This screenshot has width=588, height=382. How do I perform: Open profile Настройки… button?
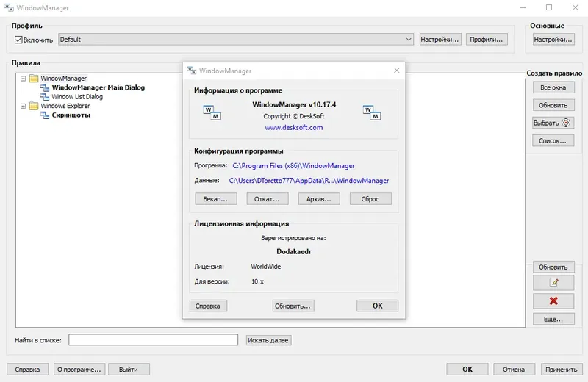click(x=440, y=40)
